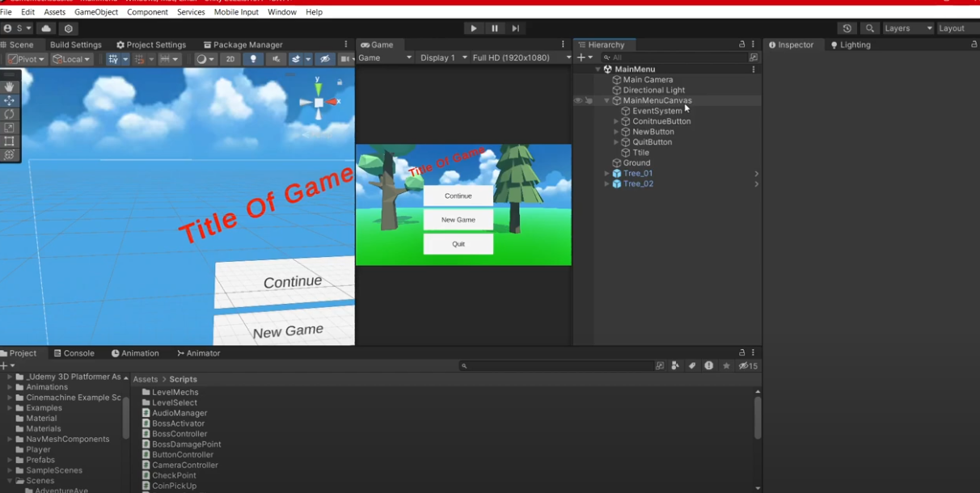Select the Rotate tool in Scene toolbar
Screen dimensions: 980x493
click(10, 114)
